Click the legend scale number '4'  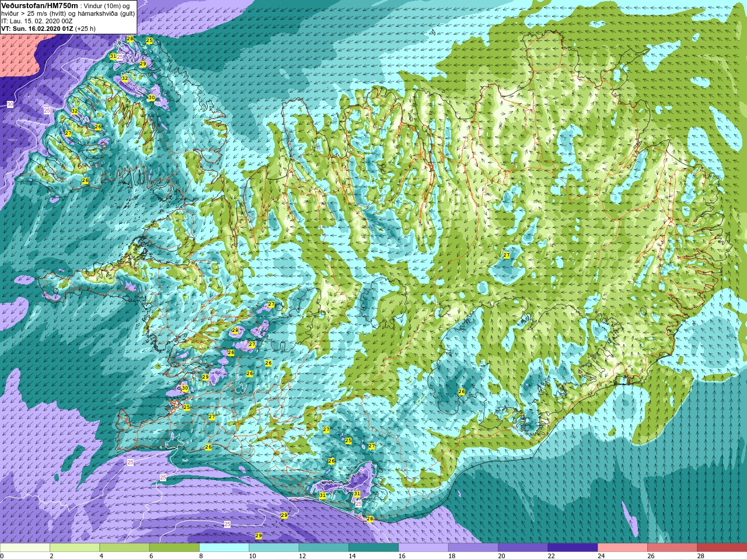(x=102, y=556)
